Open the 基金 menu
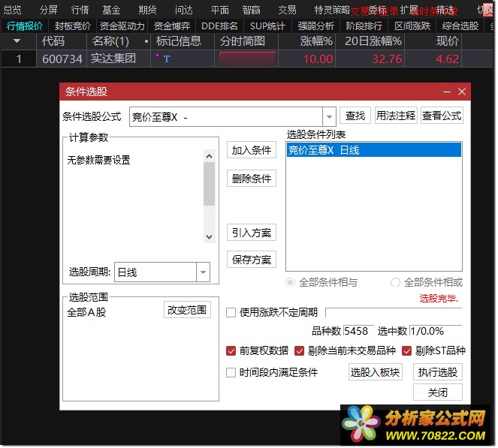Viewport: 498px width, 448px height. [x=111, y=11]
